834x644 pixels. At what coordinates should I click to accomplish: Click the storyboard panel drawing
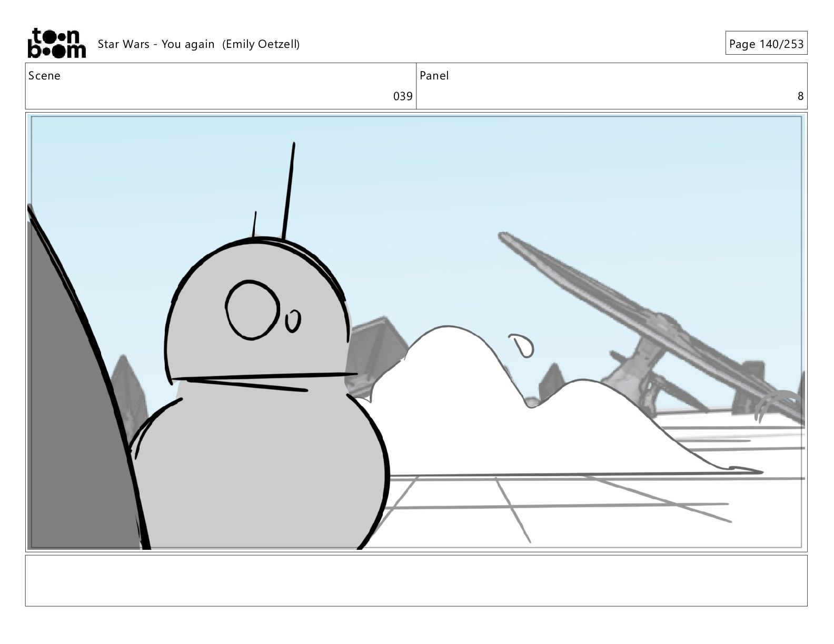416,332
